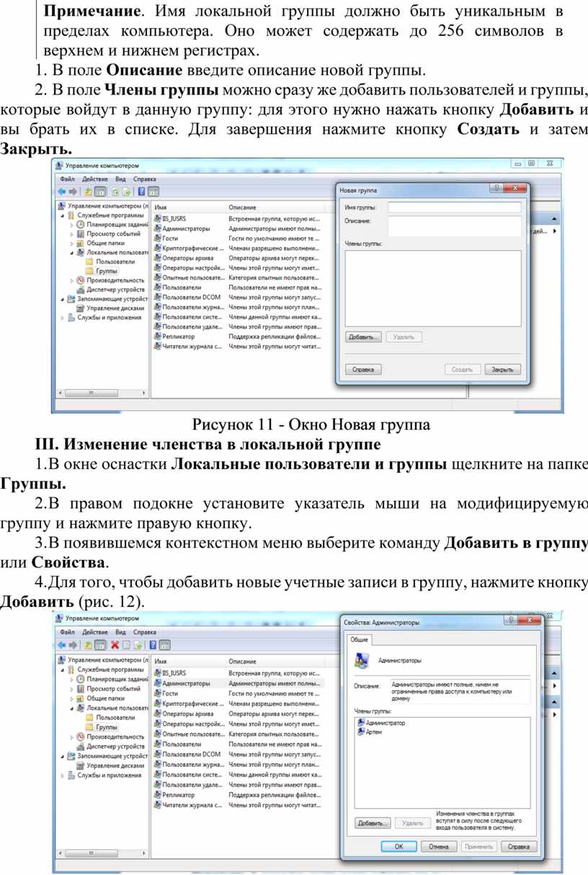Click the Группы folder icon in Figure 11 tree
The image size is (588, 875).
[x=90, y=271]
